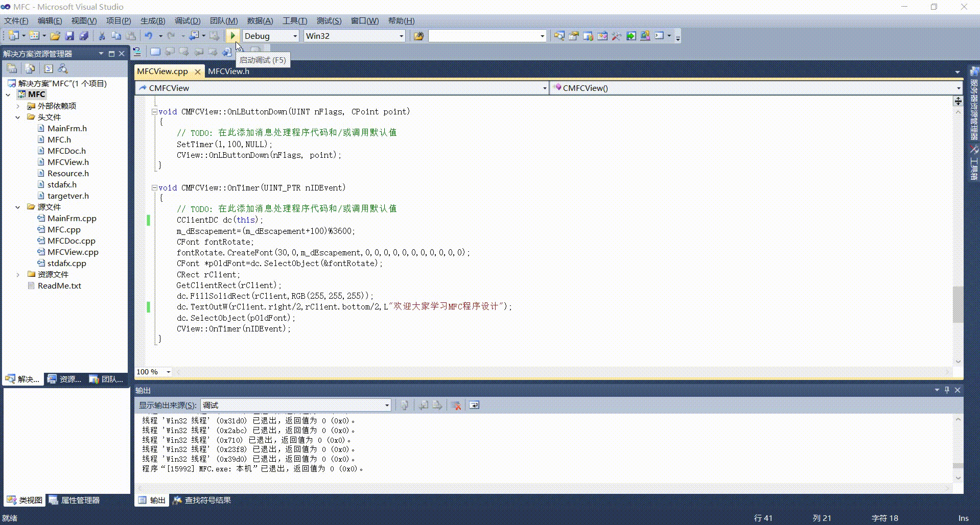Image resolution: width=980 pixels, height=525 pixels.
Task: Clear all output with the red X icon
Action: click(x=456, y=405)
